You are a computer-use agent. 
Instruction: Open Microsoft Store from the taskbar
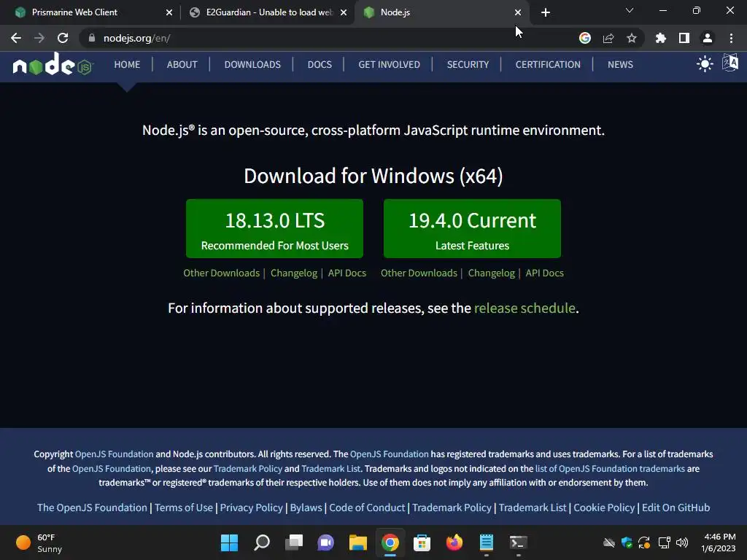pyautogui.click(x=422, y=542)
